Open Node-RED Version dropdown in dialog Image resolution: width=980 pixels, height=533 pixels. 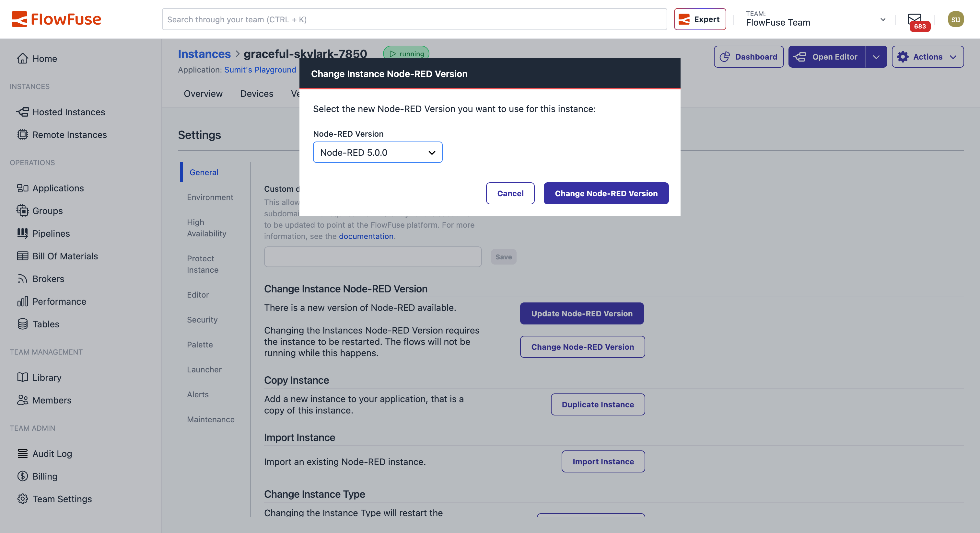(378, 152)
